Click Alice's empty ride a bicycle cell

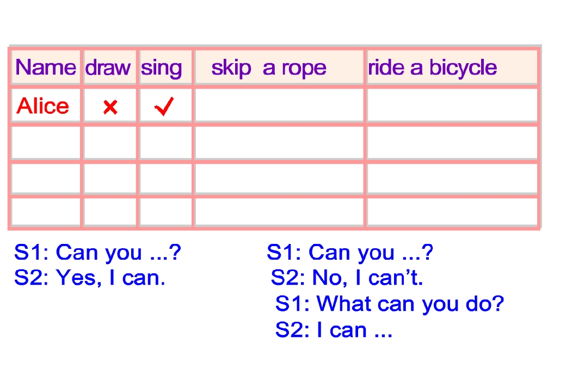[x=452, y=106]
